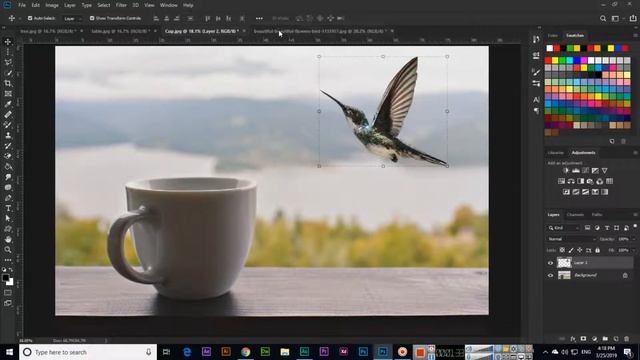
Task: Open the workspace switcher icon
Action: click(x=616, y=18)
